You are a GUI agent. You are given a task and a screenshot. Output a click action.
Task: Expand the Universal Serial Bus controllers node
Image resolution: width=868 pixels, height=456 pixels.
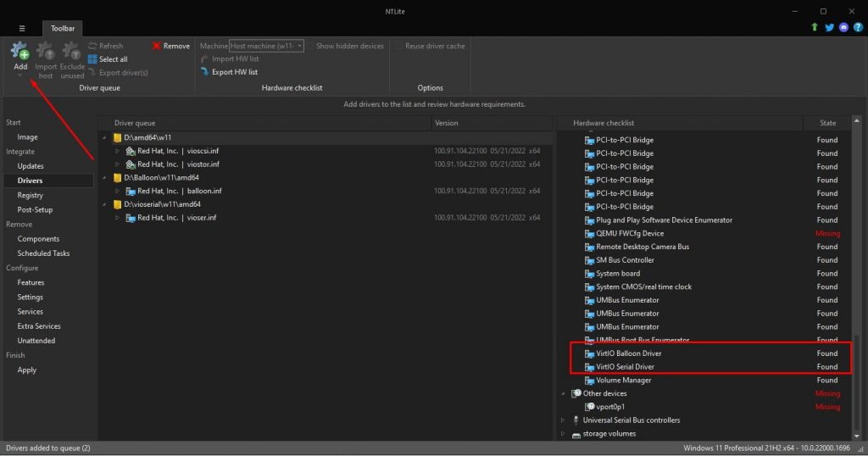pos(563,420)
